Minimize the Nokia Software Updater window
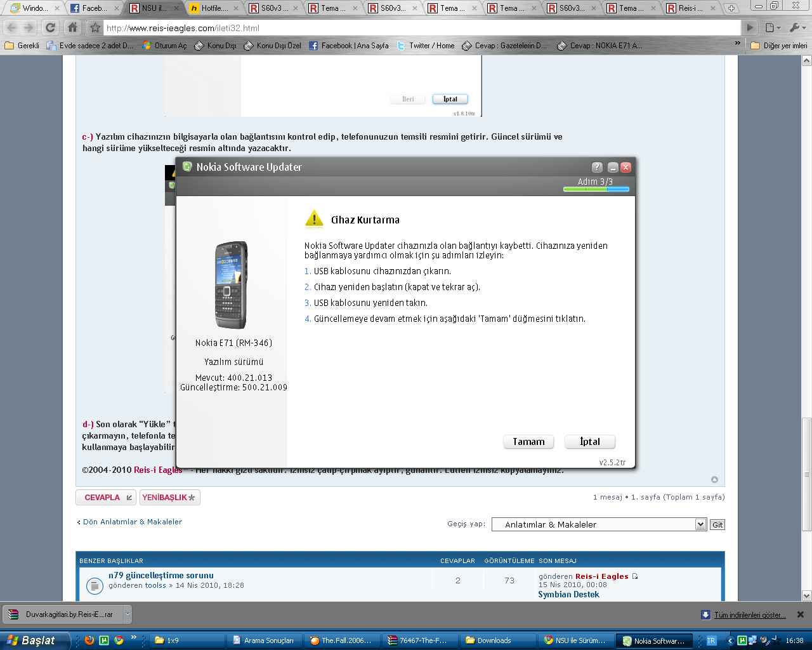 [613, 168]
